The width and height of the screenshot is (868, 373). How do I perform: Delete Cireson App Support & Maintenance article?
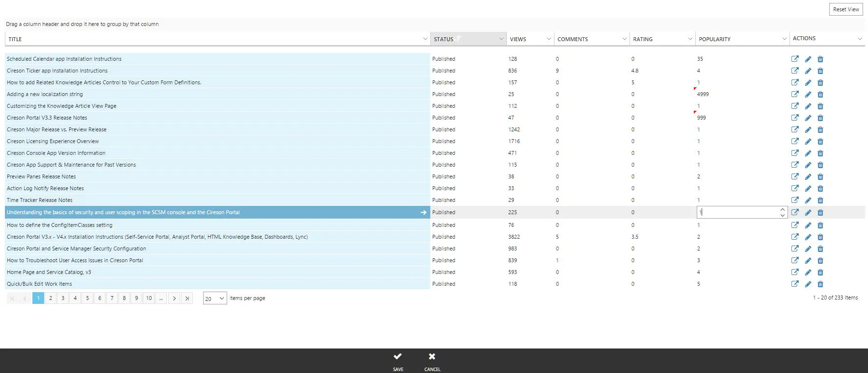820,165
